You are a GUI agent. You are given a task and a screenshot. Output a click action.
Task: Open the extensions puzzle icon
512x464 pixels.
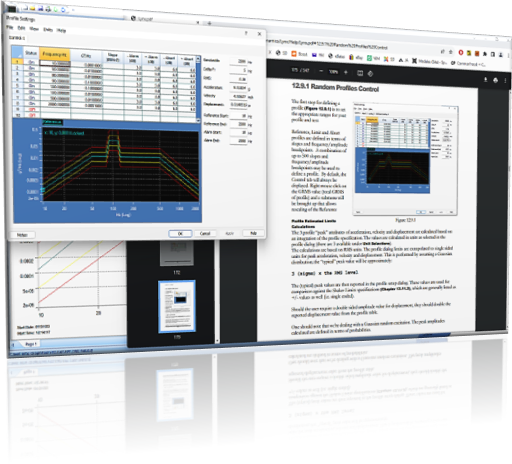485,54
